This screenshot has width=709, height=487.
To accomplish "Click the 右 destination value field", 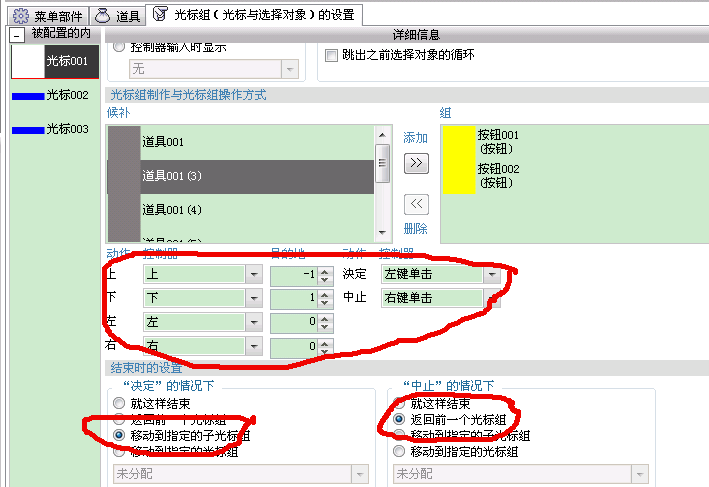I will tap(294, 347).
